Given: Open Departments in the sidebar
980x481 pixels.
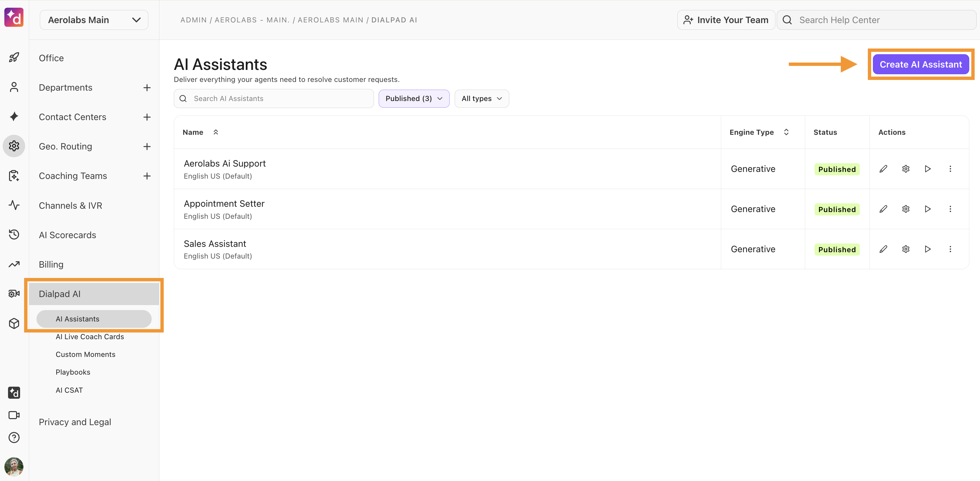Looking at the screenshot, I should tap(65, 88).
